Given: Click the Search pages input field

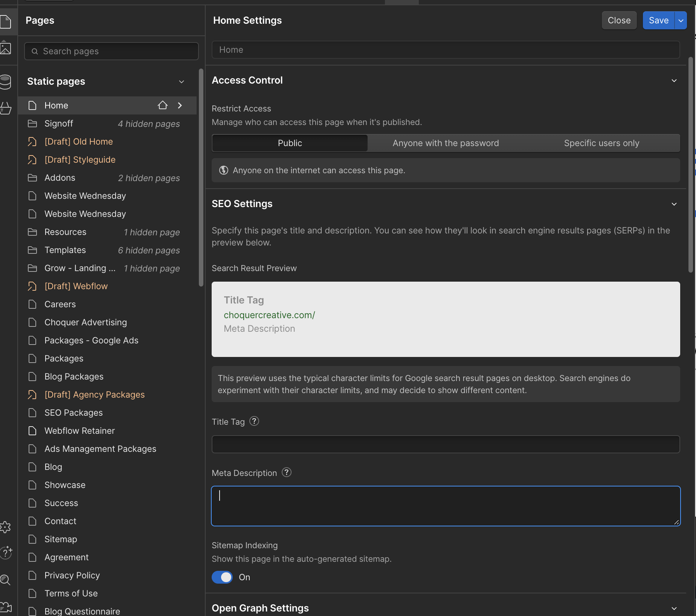Looking at the screenshot, I should click(111, 51).
